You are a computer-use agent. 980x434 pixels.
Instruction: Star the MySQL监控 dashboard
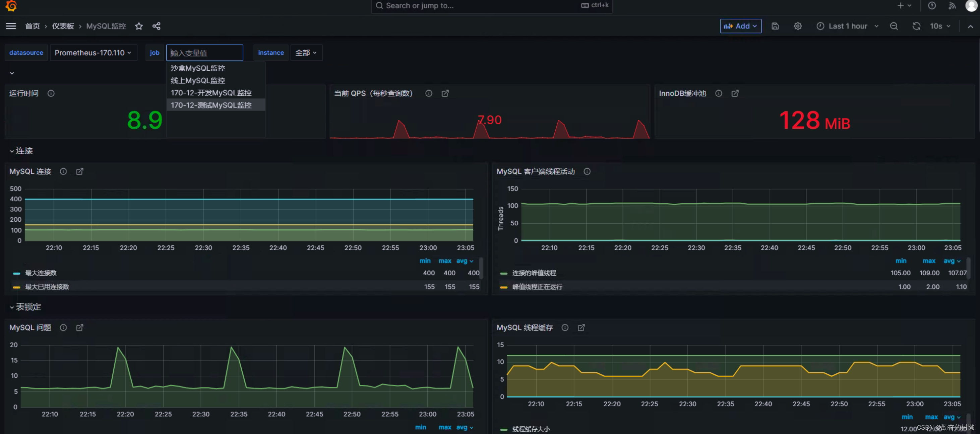pos(139,26)
